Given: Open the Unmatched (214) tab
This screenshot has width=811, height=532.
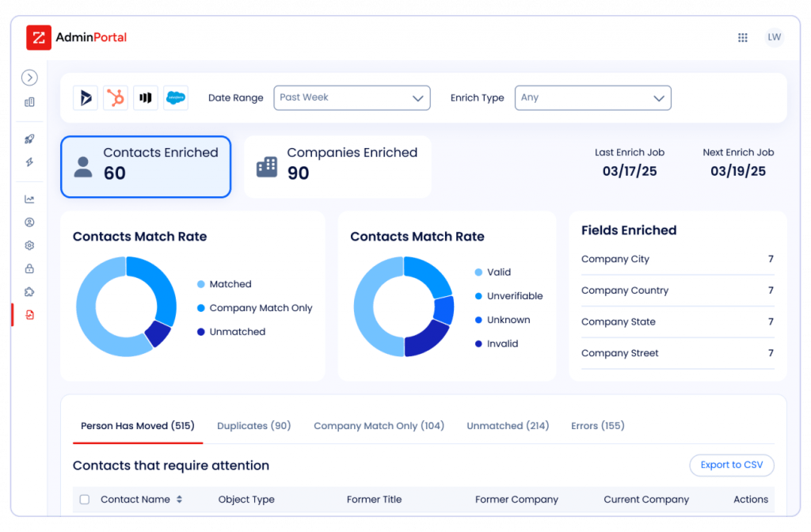Looking at the screenshot, I should point(508,425).
